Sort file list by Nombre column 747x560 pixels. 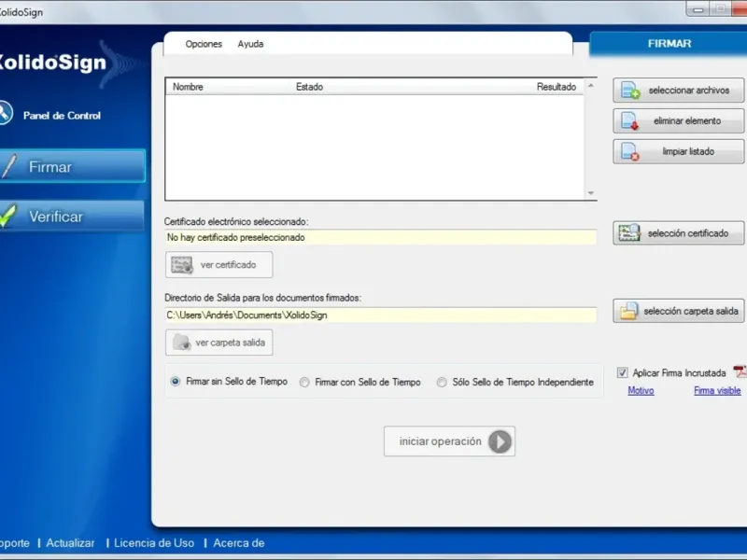pyautogui.click(x=228, y=87)
